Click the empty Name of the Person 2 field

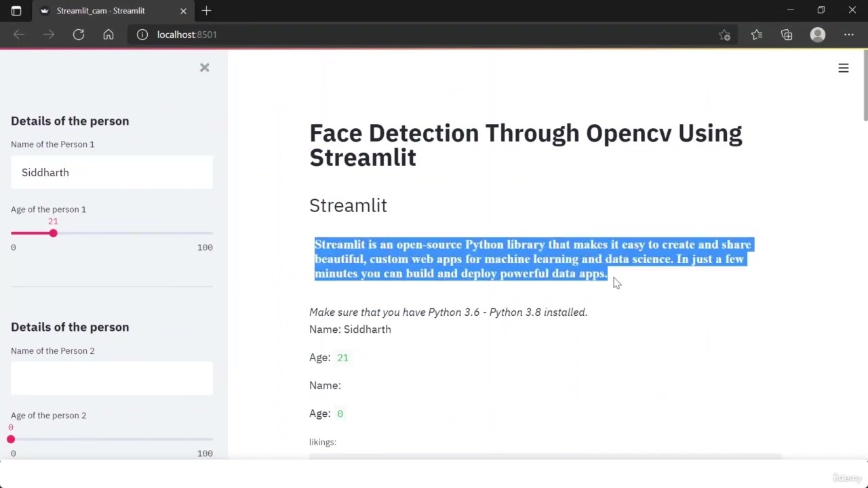pos(112,378)
